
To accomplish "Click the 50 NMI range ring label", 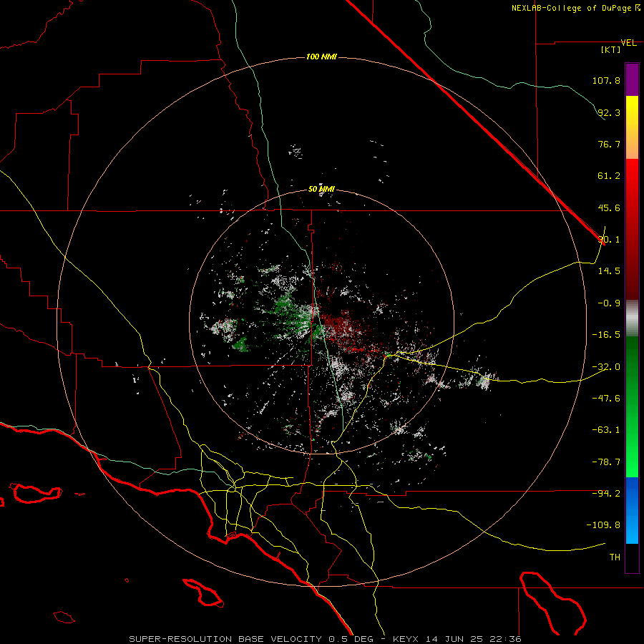I will point(321,190).
